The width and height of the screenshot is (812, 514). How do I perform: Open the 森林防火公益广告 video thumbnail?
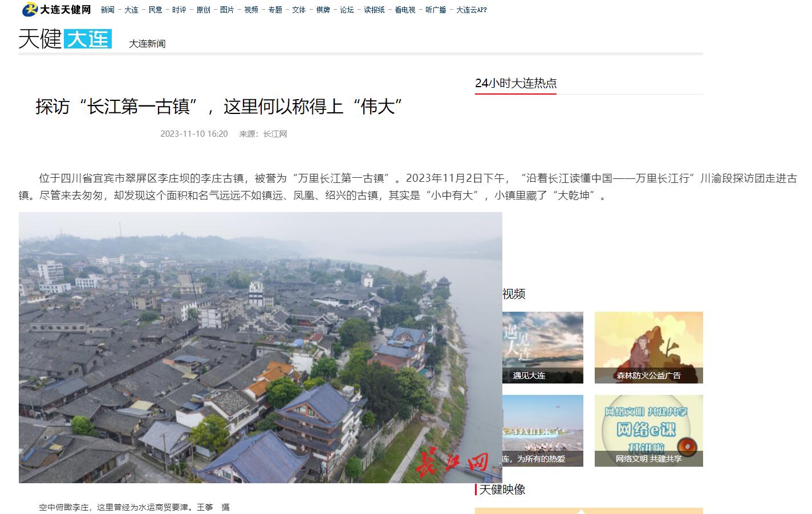click(x=649, y=348)
